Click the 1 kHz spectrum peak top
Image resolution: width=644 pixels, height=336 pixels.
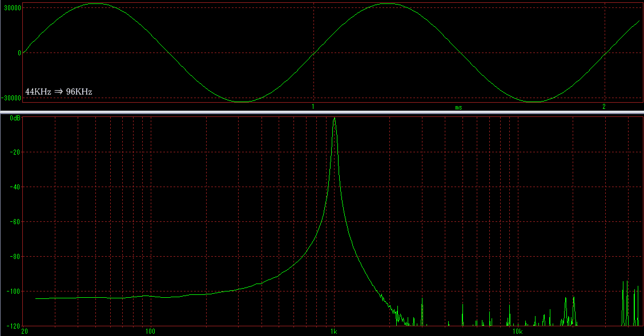(x=335, y=118)
